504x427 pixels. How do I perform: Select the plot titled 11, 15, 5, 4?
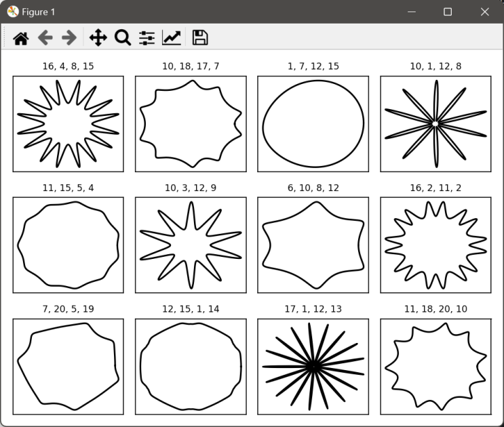pos(68,245)
